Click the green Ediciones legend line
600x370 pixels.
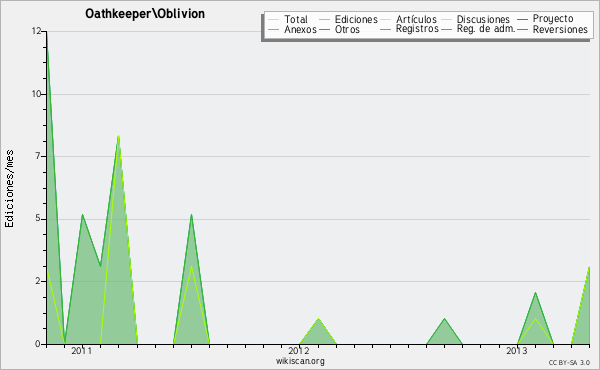tap(324, 19)
